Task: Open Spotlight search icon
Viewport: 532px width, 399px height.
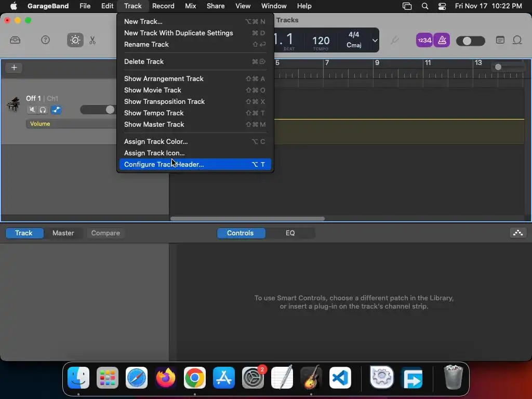Action: (425, 6)
